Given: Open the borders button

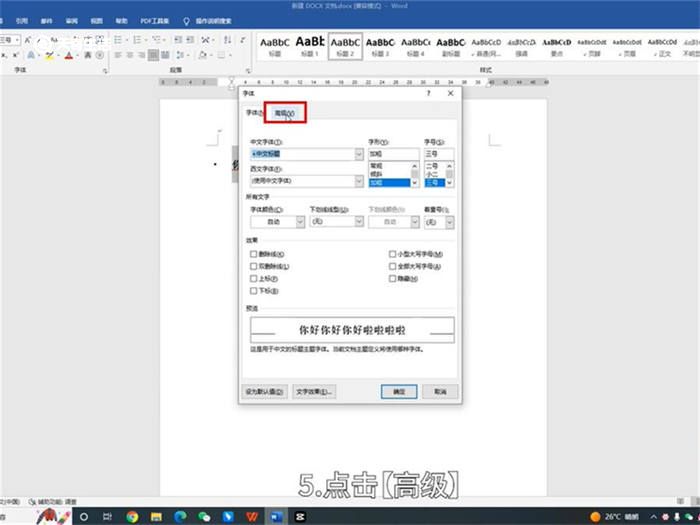Looking at the screenshot, I should (x=223, y=55).
